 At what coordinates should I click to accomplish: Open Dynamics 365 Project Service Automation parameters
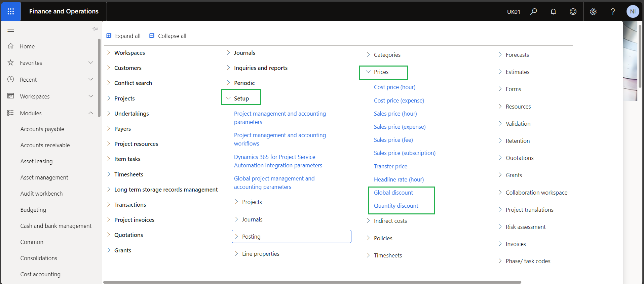point(278,161)
